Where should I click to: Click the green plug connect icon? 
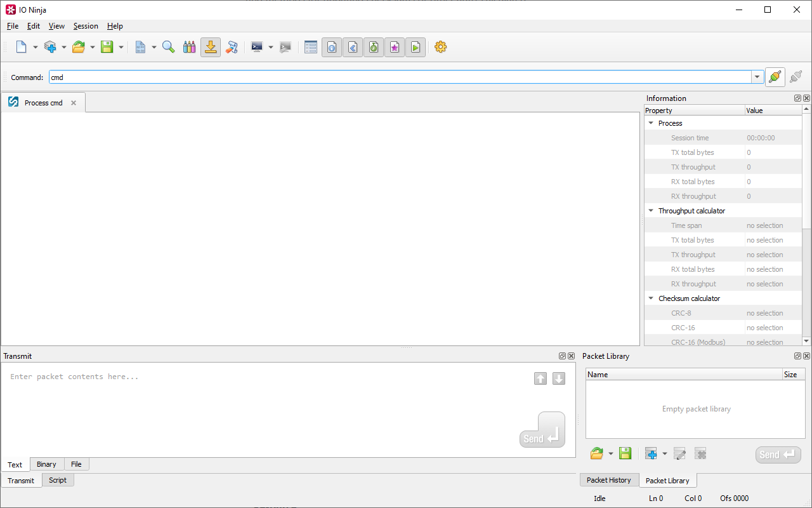pyautogui.click(x=775, y=77)
